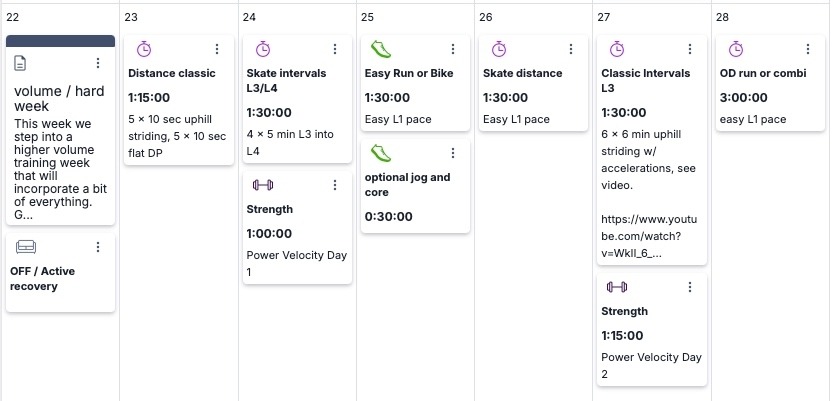The height and width of the screenshot is (401, 835).
Task: Open the Strength workout lasting 1:15:00
Action: point(624,311)
